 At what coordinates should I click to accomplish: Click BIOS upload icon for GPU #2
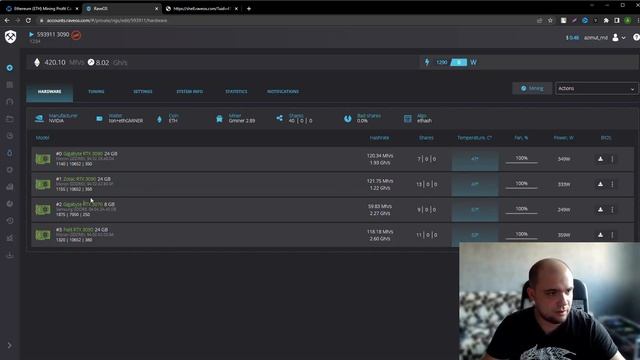(x=600, y=209)
